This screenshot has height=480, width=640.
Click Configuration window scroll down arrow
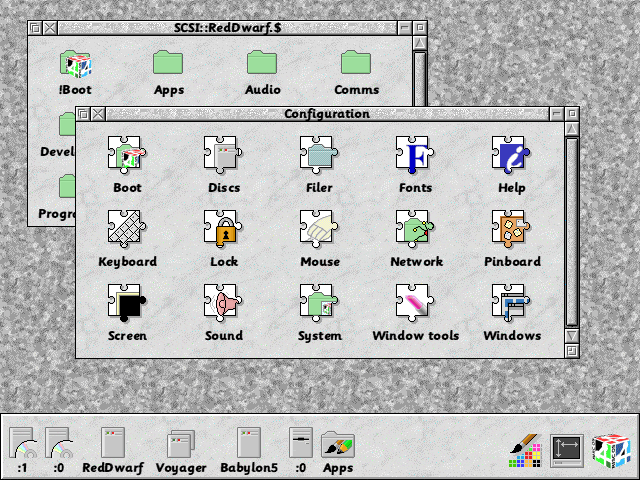click(572, 336)
